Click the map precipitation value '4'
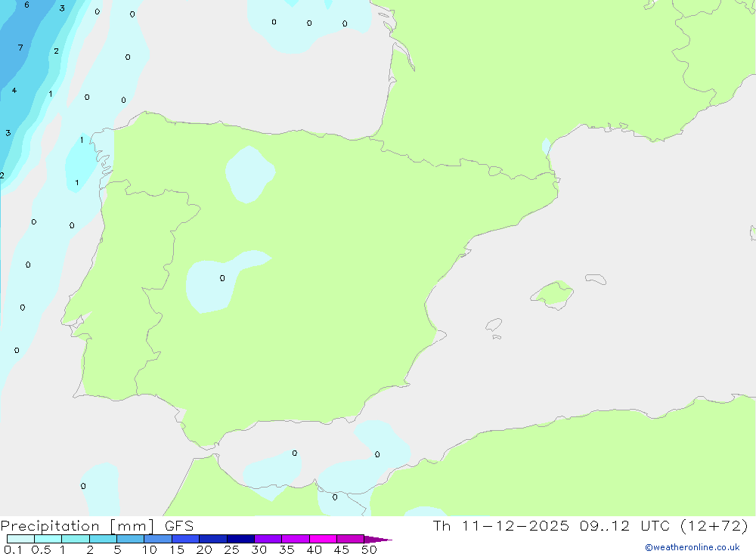Image resolution: width=756 pixels, height=554 pixels. coord(14,90)
